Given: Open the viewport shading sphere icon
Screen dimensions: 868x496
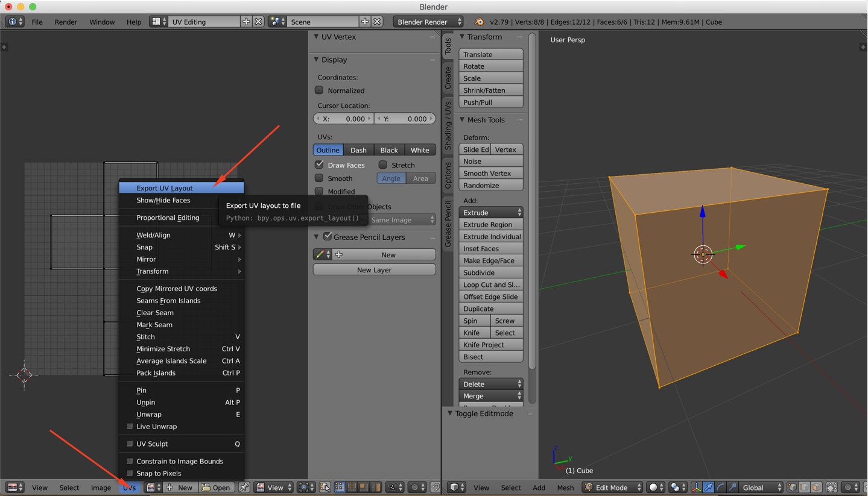Looking at the screenshot, I should pyautogui.click(x=656, y=487).
